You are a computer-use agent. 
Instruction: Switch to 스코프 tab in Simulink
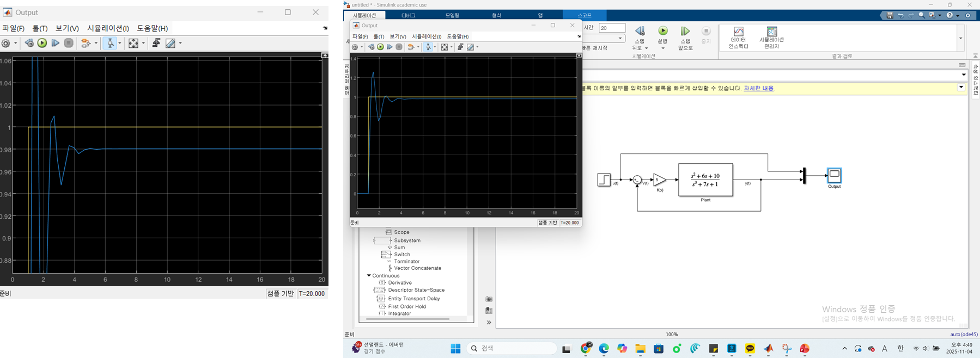pos(585,16)
